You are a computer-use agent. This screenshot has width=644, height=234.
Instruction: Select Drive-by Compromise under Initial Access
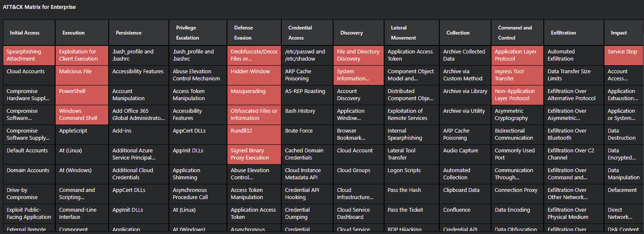coord(29,194)
